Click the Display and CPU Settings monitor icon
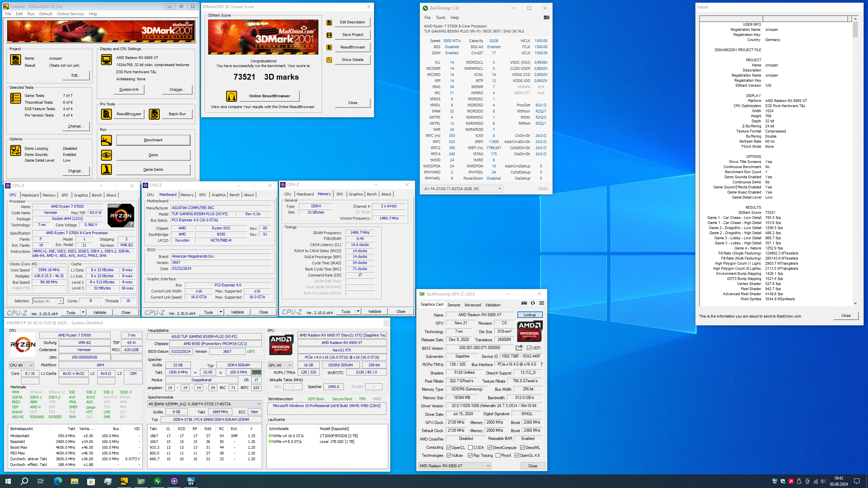This screenshot has width=868, height=488. pos(106,60)
